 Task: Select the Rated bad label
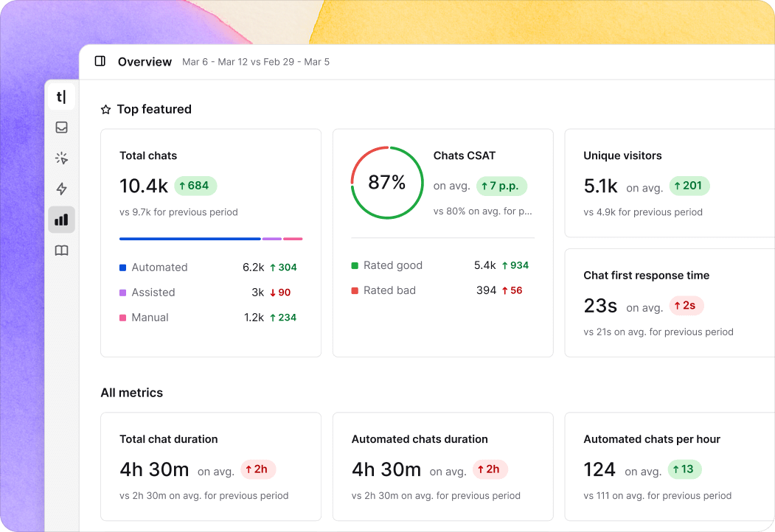(x=389, y=290)
